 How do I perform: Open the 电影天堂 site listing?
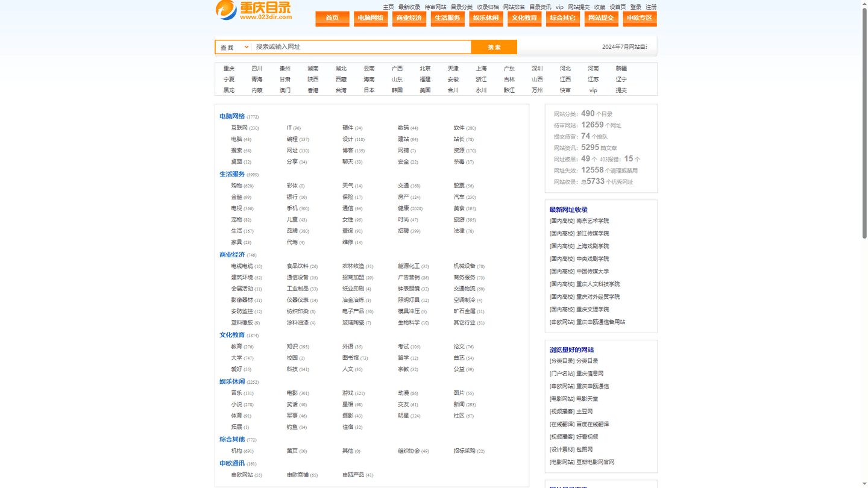(587, 399)
